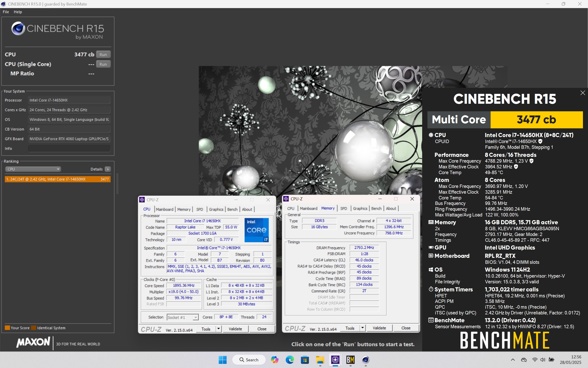Open SPD tab in right CPU-Z
The image size is (588, 368).
344,208
